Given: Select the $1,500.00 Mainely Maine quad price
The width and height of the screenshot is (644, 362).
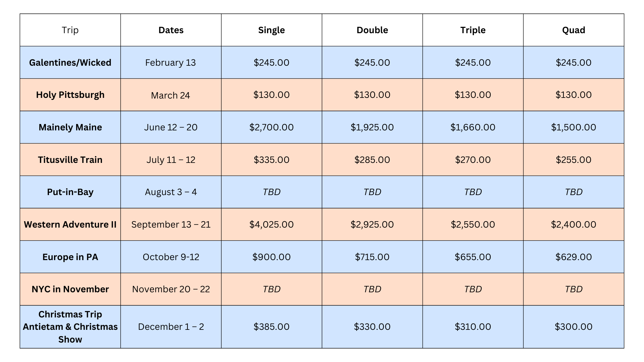Looking at the screenshot, I should click(573, 127).
